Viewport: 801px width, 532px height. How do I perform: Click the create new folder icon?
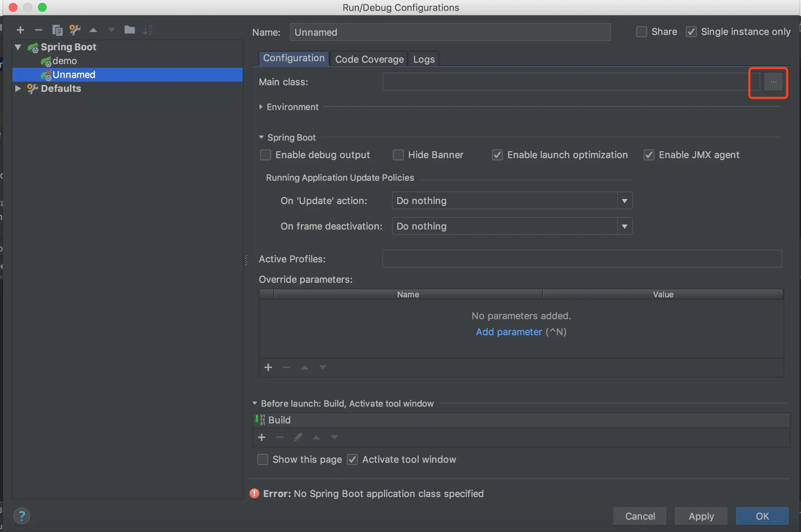coord(129,30)
